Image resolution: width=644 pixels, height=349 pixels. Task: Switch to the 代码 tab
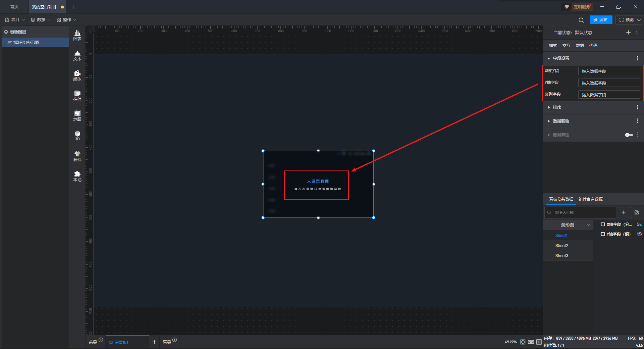coord(593,46)
